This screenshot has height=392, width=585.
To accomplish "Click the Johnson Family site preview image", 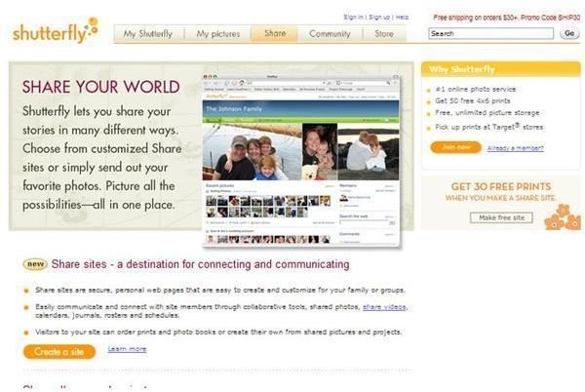I will [301, 162].
